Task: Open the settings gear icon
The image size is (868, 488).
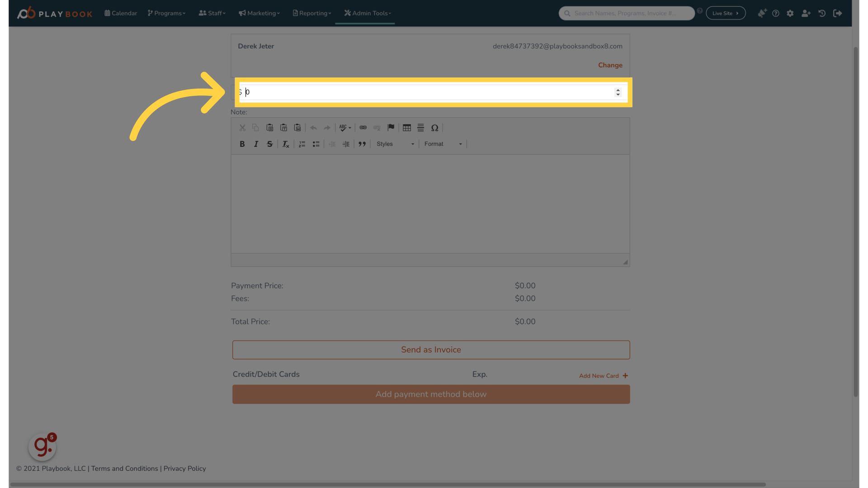Action: coord(790,13)
